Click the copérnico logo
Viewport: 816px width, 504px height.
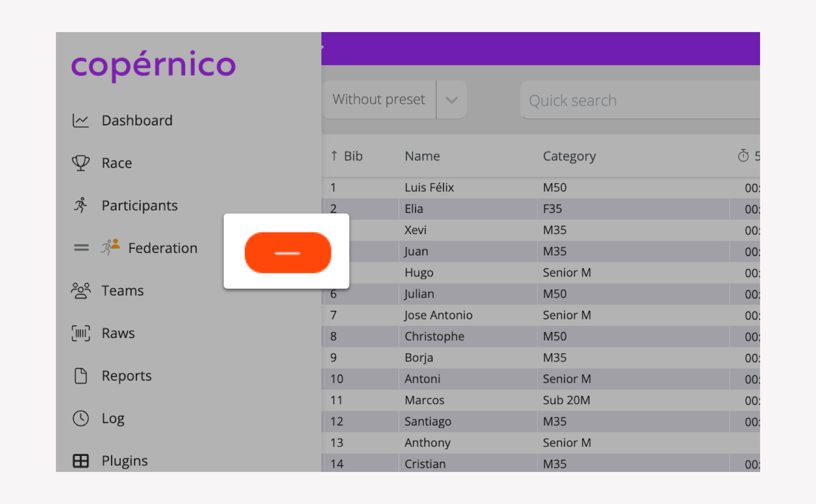click(153, 66)
